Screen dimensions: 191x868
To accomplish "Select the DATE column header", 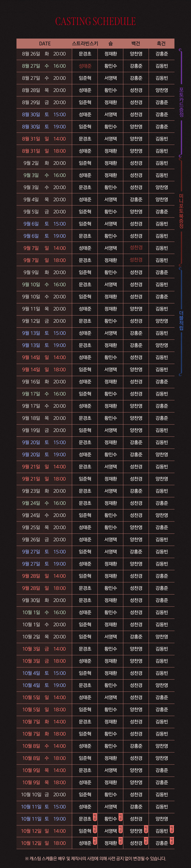I will point(45,43).
